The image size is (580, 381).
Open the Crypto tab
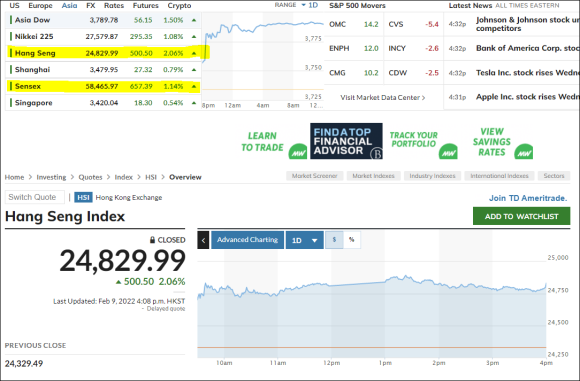(179, 6)
